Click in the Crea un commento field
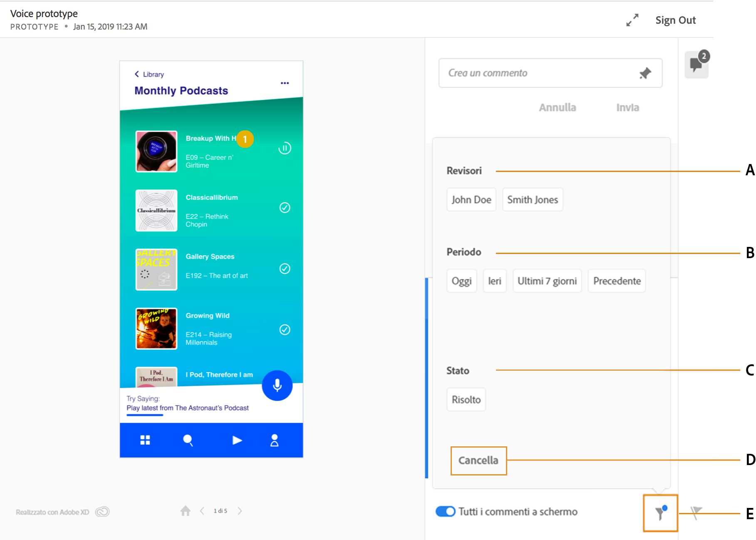This screenshot has width=756, height=540. click(550, 73)
